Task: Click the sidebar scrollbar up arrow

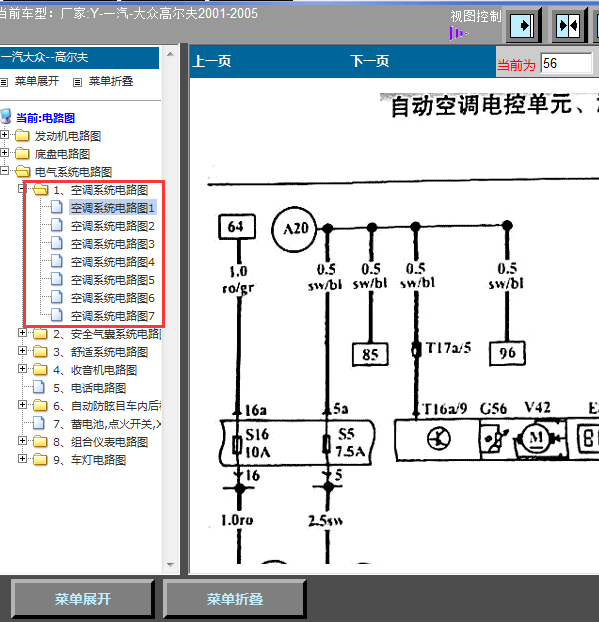Action: pos(171,54)
